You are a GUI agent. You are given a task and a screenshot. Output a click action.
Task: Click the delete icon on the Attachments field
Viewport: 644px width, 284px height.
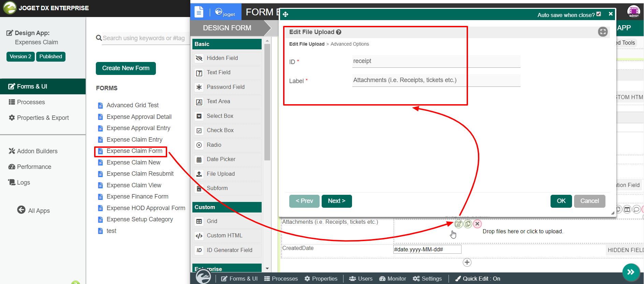click(x=478, y=224)
